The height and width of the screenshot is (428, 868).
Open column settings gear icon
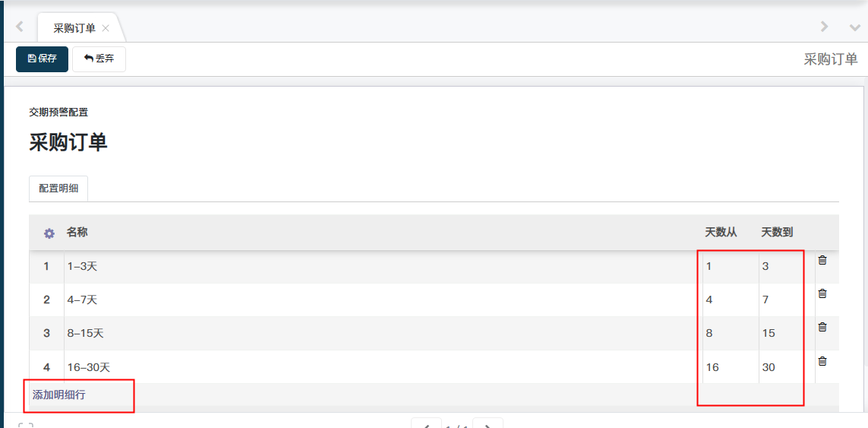pos(49,233)
